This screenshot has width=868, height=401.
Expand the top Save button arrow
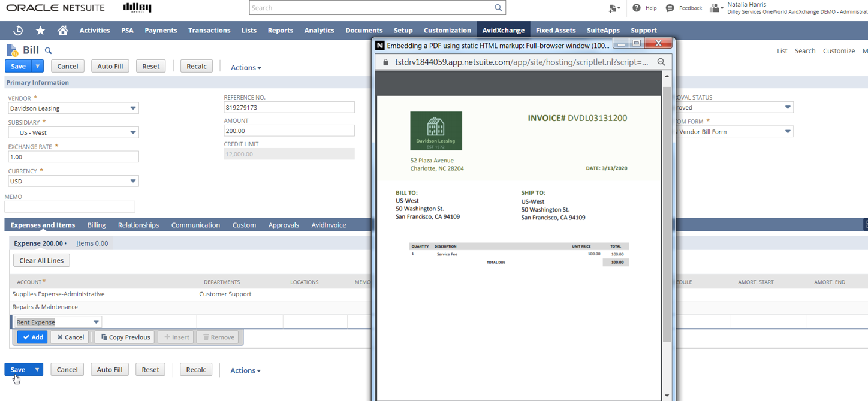(37, 66)
